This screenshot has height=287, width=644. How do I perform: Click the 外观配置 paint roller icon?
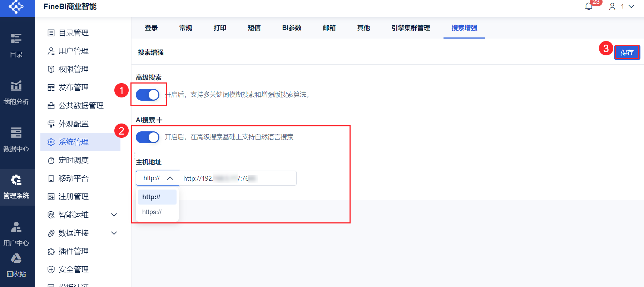(x=51, y=124)
